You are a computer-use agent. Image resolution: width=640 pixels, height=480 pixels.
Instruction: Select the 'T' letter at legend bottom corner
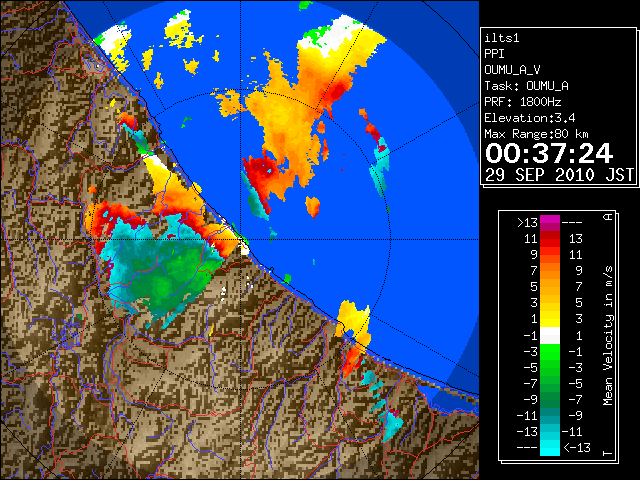click(608, 453)
